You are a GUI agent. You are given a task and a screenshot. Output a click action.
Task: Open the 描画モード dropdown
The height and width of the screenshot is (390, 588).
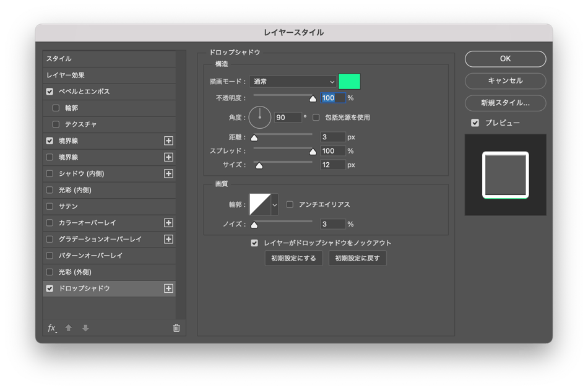pos(293,81)
